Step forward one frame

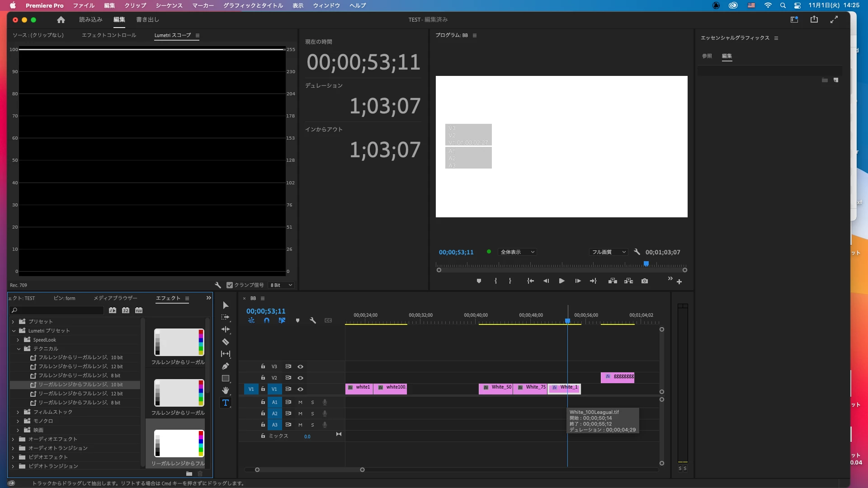coord(578,281)
